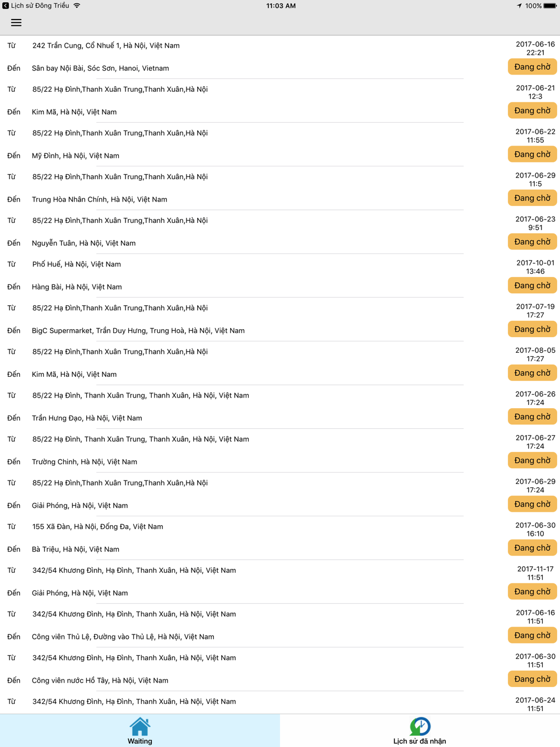Image resolution: width=560 pixels, height=747 pixels.
Task: Open the hamburger menu
Action: pos(16,22)
